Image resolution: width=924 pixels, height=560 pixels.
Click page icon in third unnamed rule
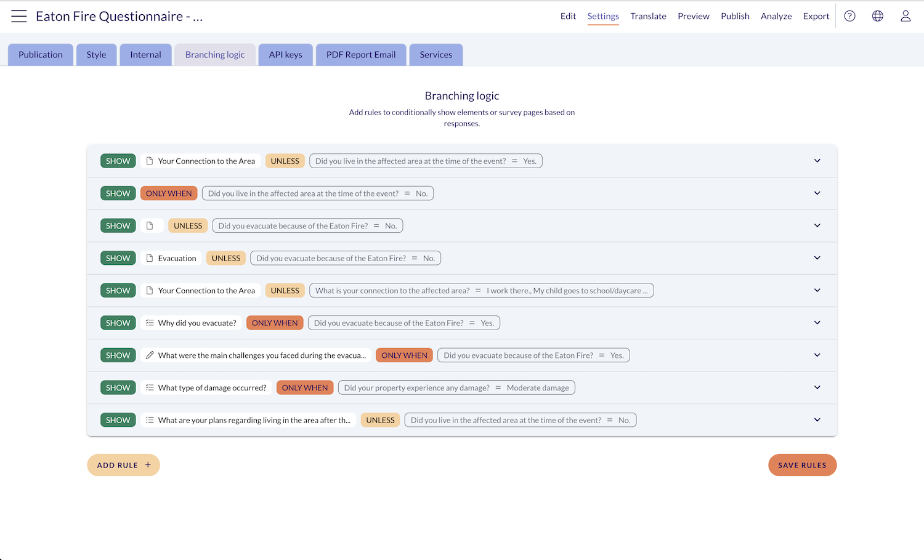(x=150, y=225)
